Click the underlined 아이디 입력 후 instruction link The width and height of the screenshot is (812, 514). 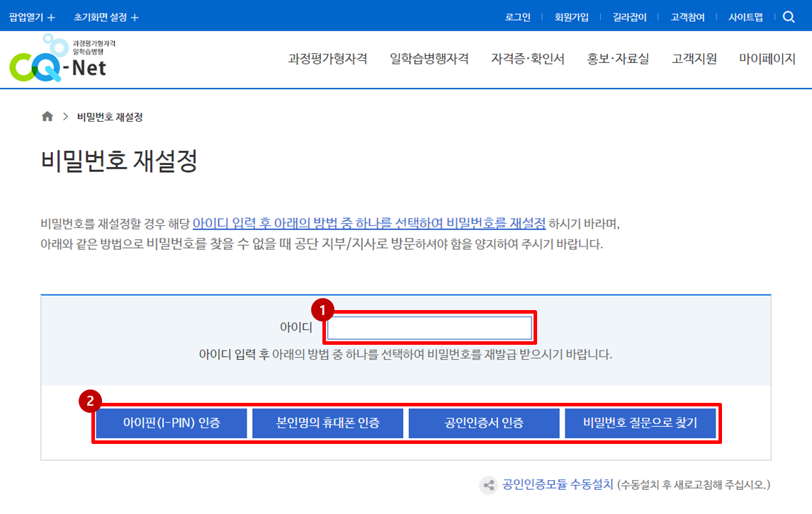click(369, 224)
